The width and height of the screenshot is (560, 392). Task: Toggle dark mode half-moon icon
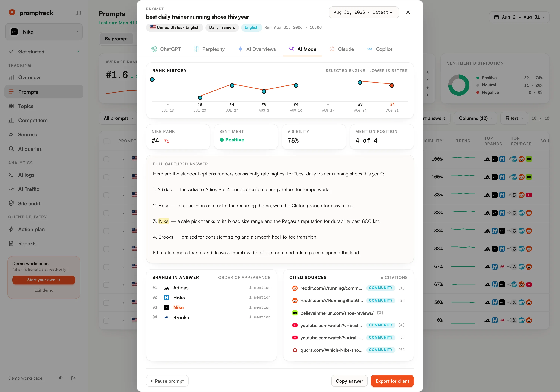(60, 378)
